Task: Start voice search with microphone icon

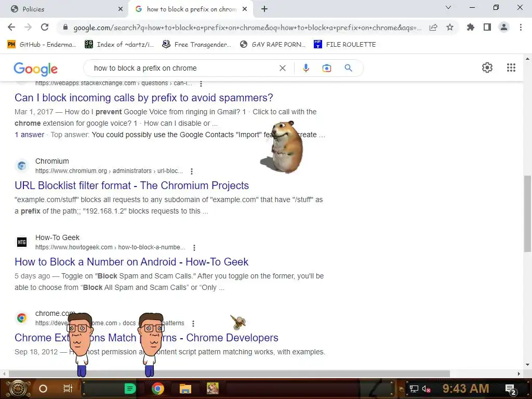Action: (x=305, y=68)
